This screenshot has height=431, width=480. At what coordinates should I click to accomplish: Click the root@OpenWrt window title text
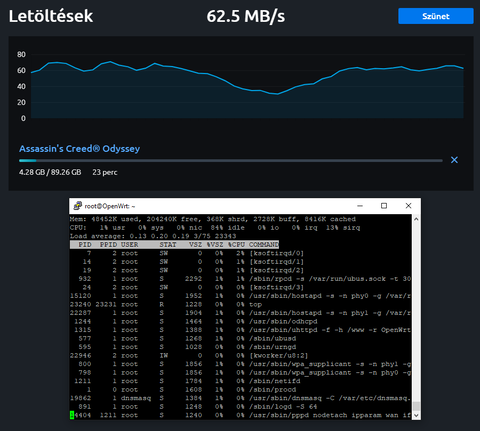coord(110,206)
